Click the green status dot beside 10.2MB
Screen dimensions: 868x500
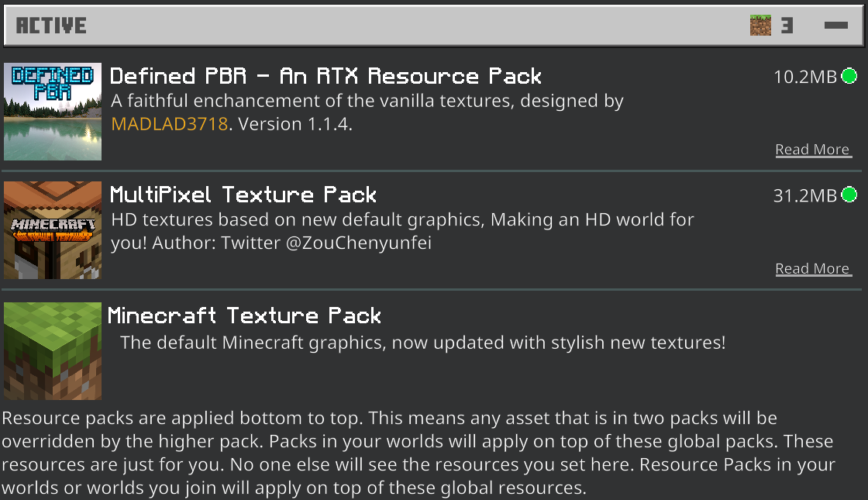(x=849, y=76)
